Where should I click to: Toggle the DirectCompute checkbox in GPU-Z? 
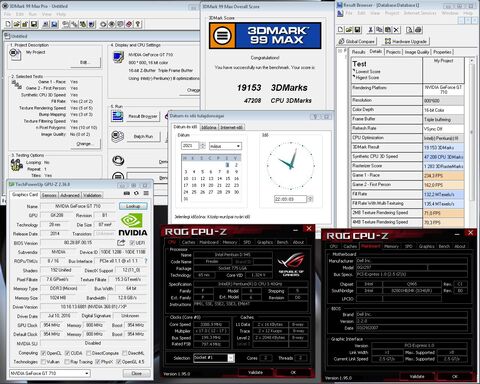[x=89, y=353]
